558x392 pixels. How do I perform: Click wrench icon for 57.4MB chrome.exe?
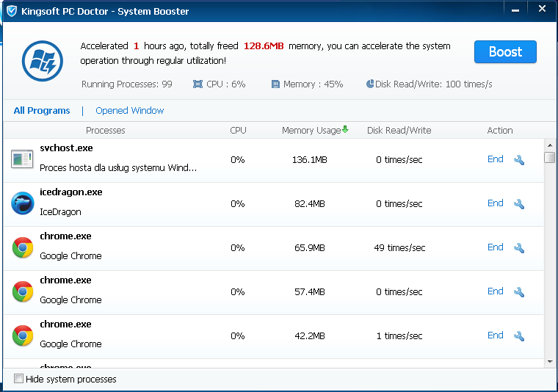pyautogui.click(x=519, y=292)
